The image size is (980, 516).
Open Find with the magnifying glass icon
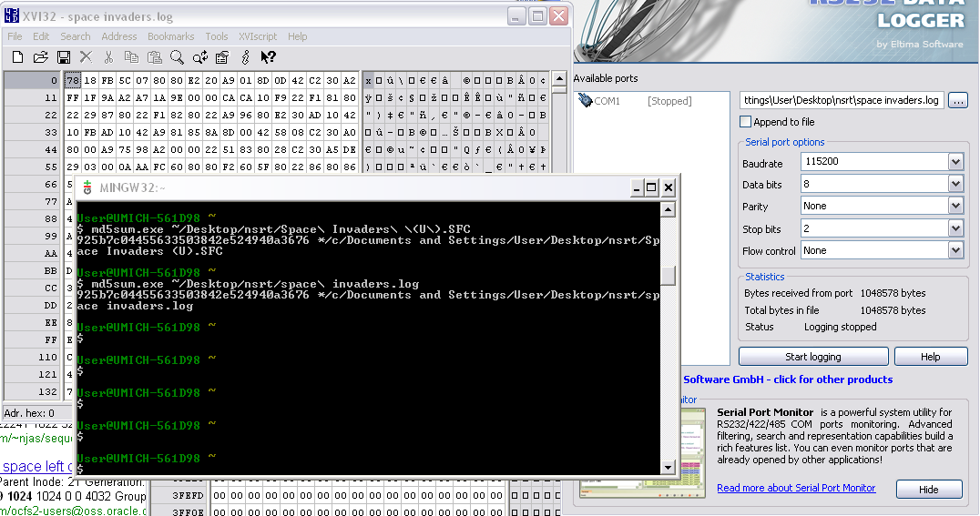(177, 57)
